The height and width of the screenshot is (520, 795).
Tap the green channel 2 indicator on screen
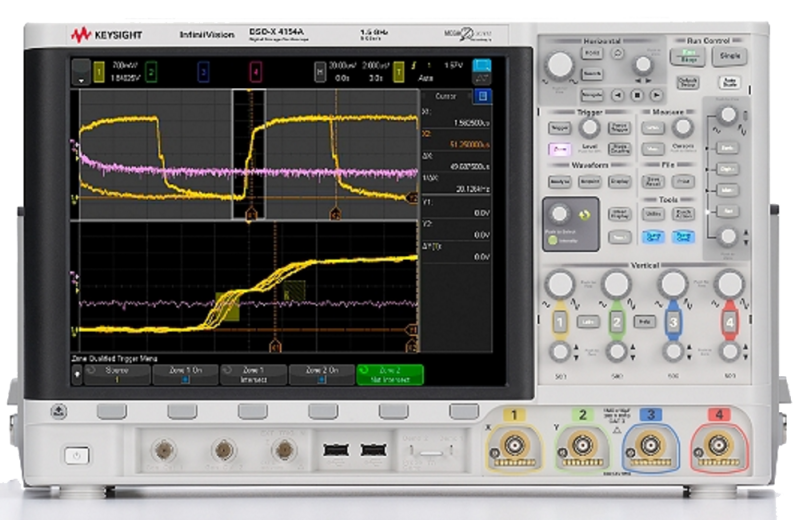click(x=151, y=72)
